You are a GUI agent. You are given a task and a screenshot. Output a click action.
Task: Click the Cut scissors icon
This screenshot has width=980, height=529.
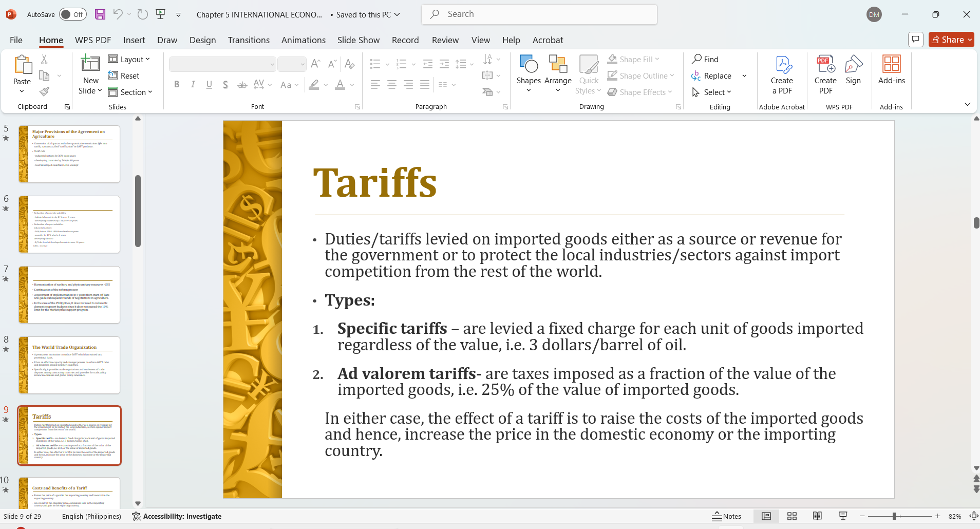45,60
